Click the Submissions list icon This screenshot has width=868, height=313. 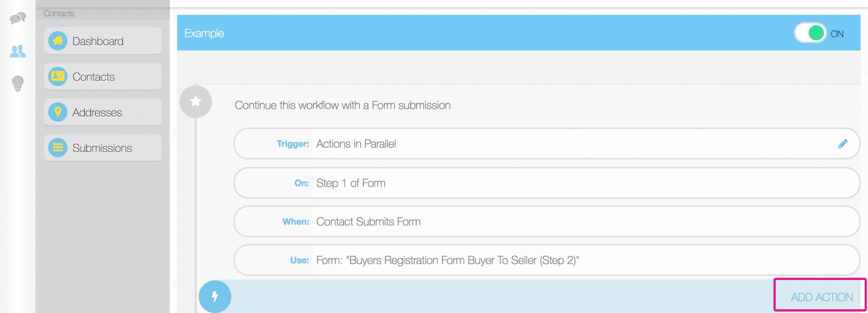58,148
